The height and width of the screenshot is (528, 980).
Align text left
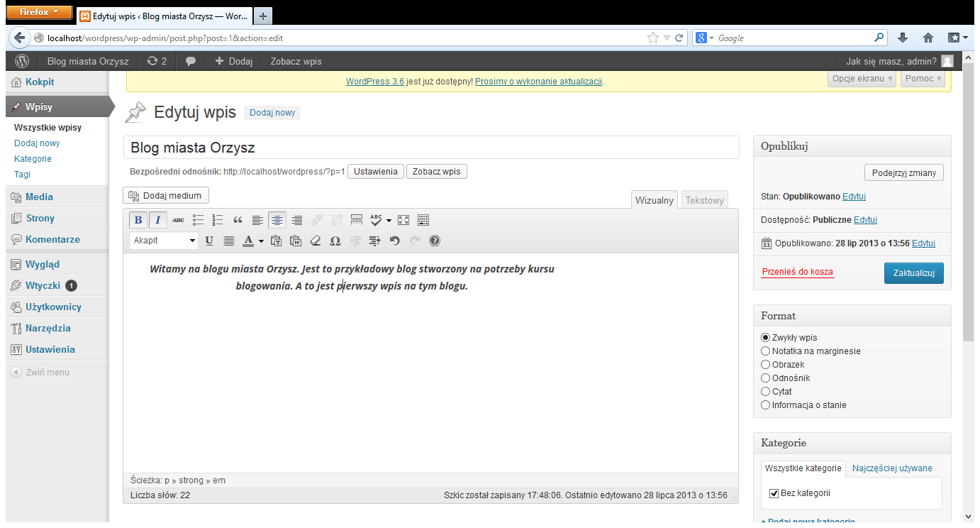(257, 220)
